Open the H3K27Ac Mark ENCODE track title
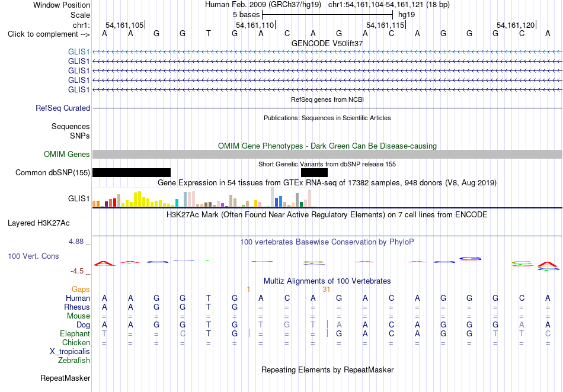The image size is (563, 392). pos(327,215)
